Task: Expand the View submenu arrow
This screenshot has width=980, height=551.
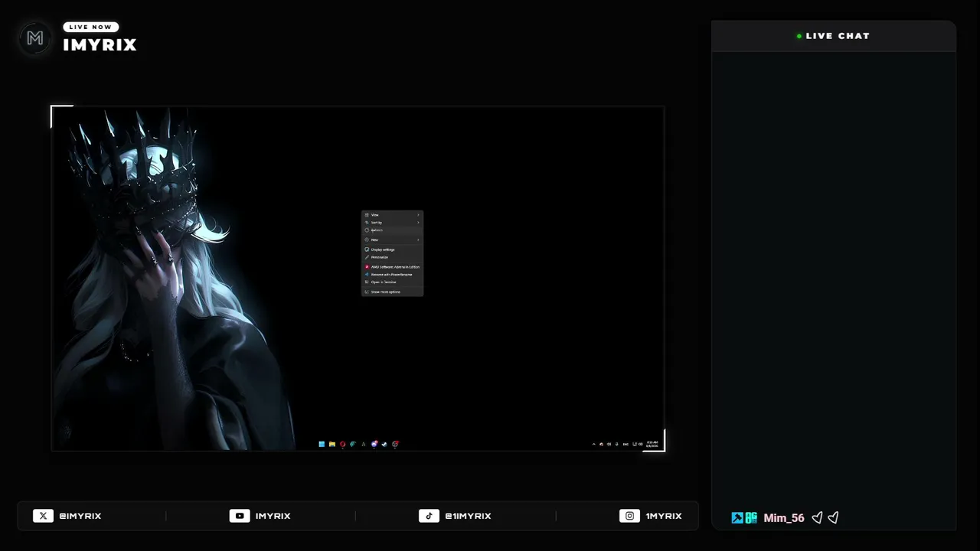Action: coord(419,215)
